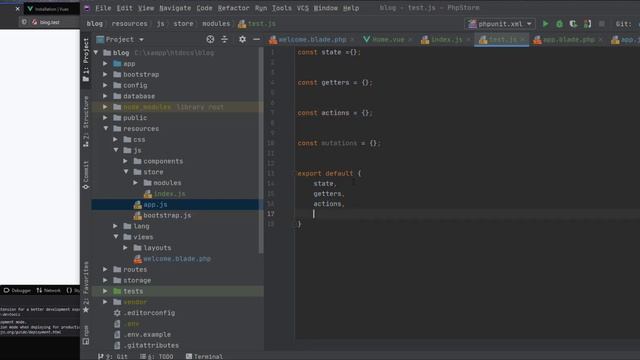Switch to the app.blade.php editor tab
The height and width of the screenshot is (360, 640).
(x=569, y=40)
